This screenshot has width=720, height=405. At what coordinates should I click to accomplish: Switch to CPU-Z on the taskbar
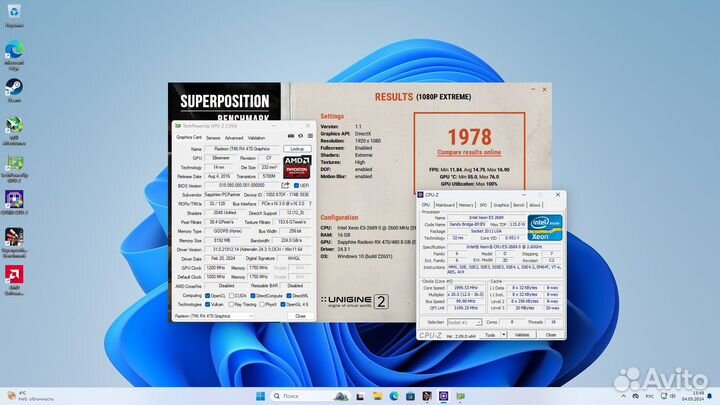444,396
